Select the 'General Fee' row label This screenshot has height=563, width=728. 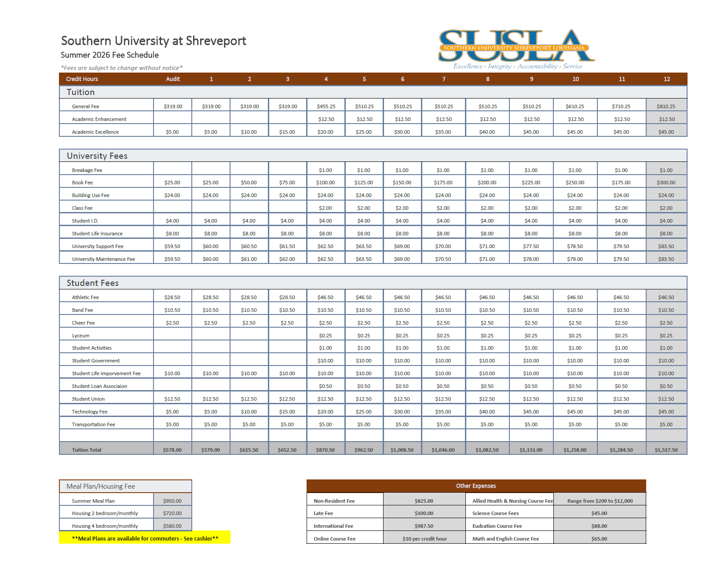point(85,106)
